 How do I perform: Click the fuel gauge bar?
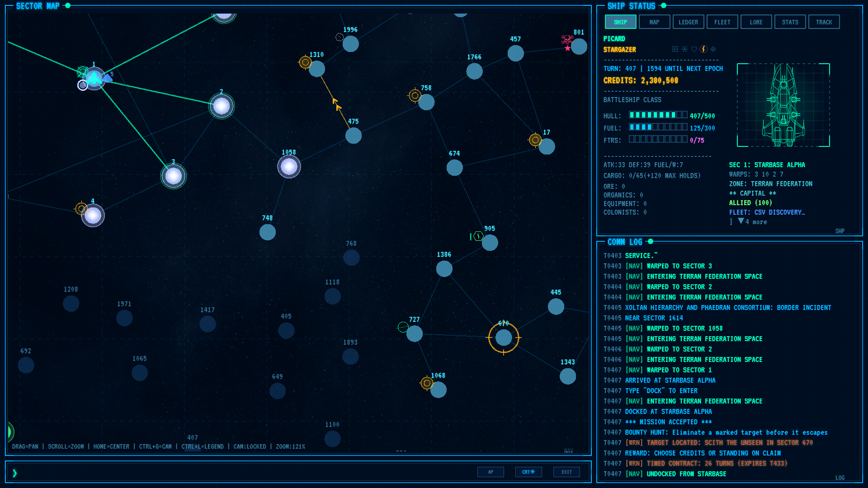(x=658, y=127)
